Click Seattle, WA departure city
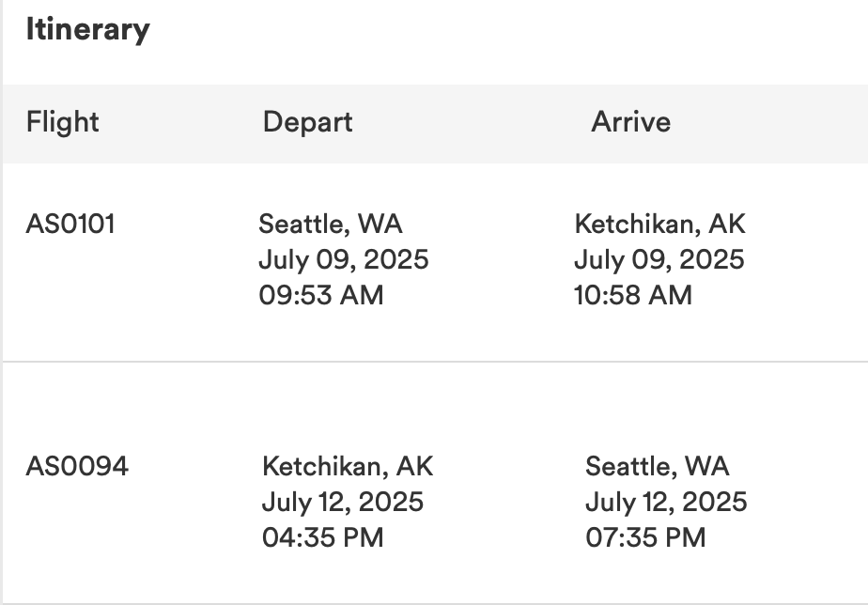 pos(331,225)
